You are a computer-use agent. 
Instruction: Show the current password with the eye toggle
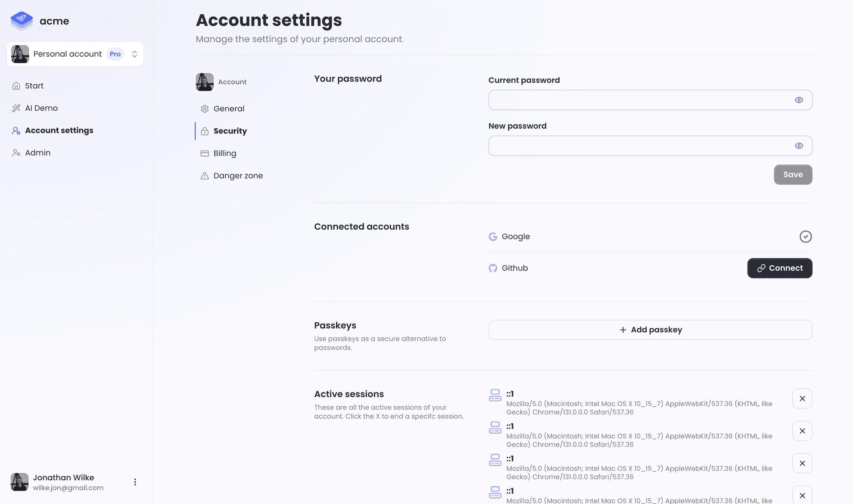click(x=799, y=100)
